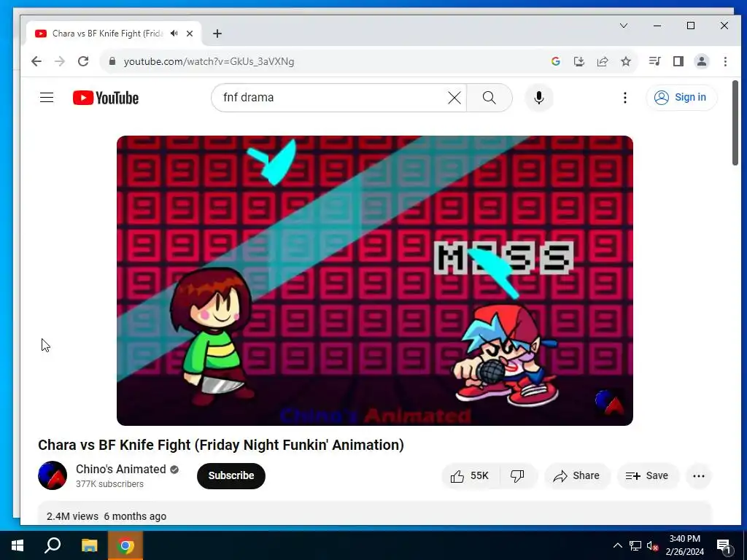The width and height of the screenshot is (747, 560).
Task: Open network status tray icon
Action: [635, 545]
